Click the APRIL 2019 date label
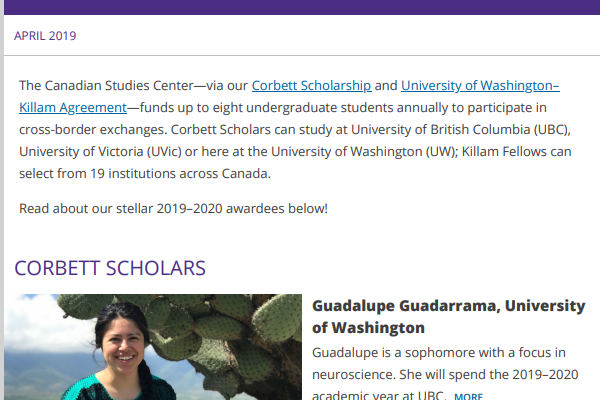The image size is (600, 400). click(45, 36)
